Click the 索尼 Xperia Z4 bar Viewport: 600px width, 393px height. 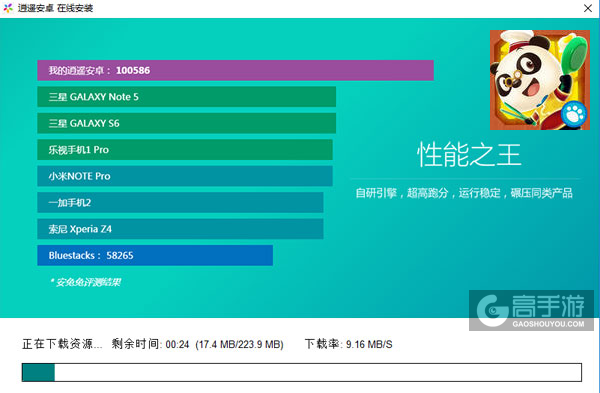[180, 229]
